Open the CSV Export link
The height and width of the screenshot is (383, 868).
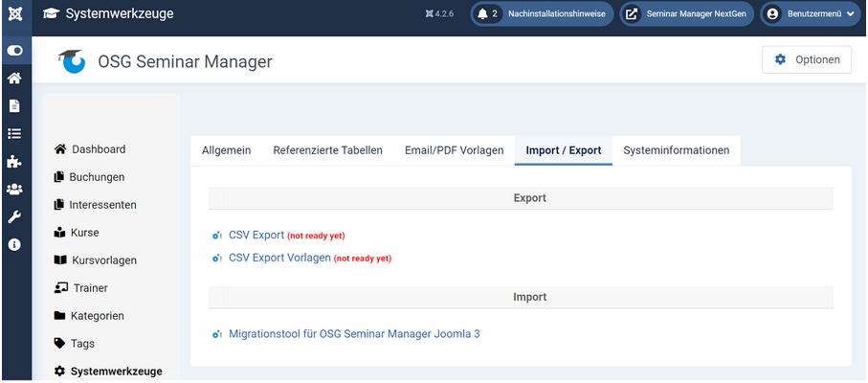tap(256, 235)
